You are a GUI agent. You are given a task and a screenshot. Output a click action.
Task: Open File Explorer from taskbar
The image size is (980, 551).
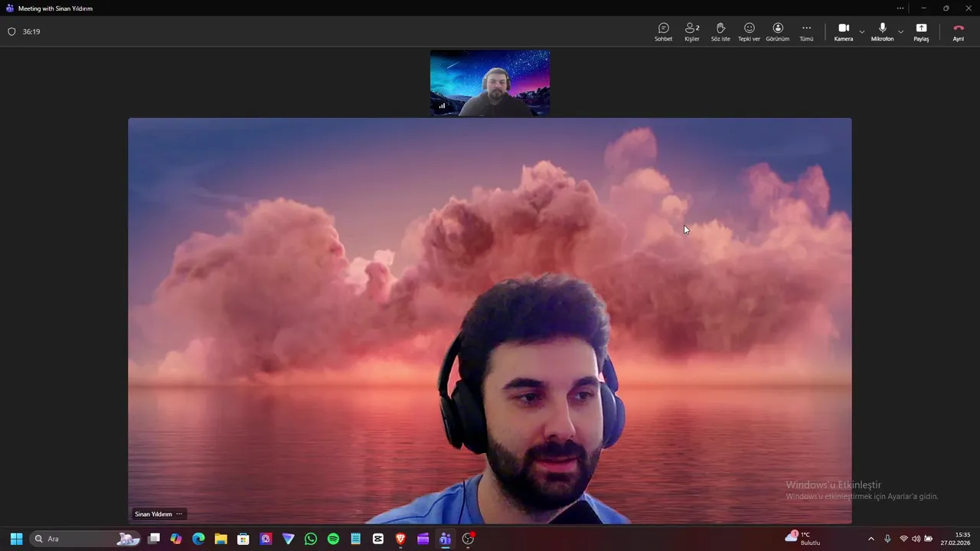coord(220,539)
